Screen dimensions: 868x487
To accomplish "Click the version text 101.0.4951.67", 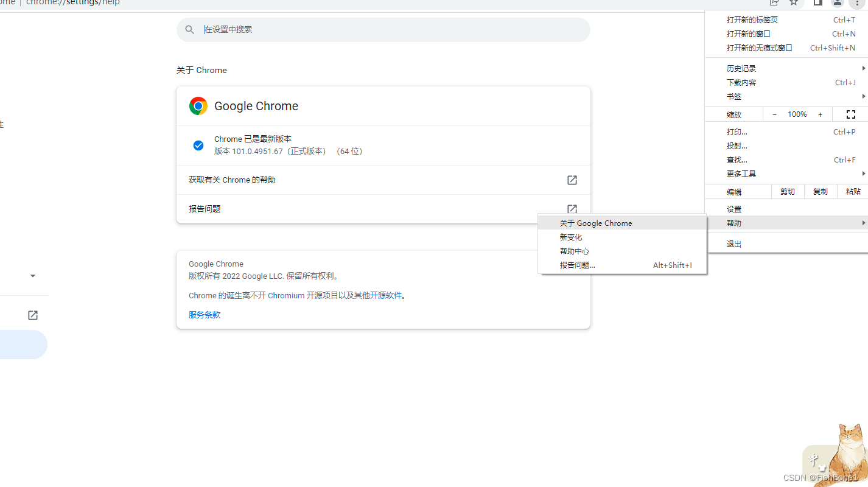I will 257,151.
